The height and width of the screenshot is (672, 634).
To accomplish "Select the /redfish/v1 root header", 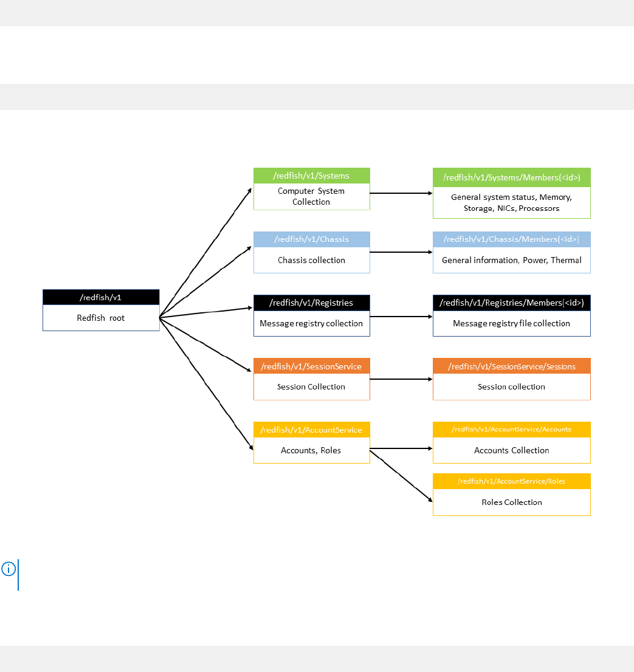I will point(101,298).
